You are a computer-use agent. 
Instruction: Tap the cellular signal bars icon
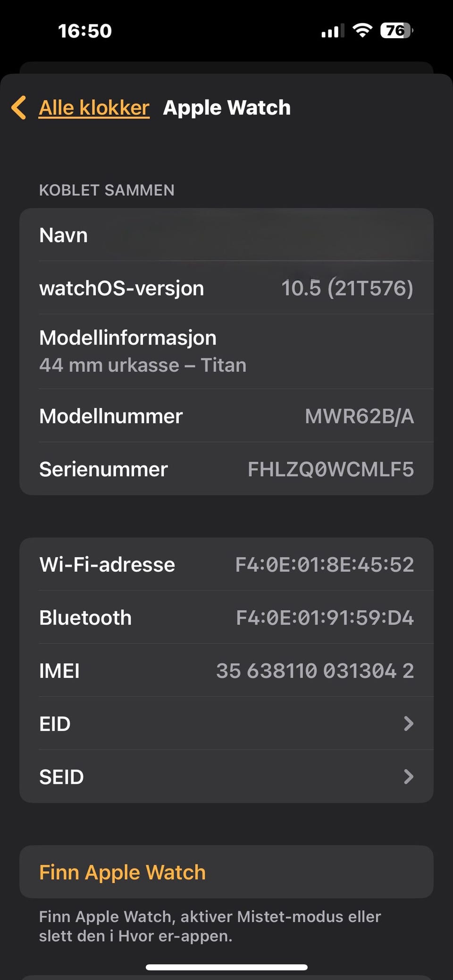[x=332, y=31]
